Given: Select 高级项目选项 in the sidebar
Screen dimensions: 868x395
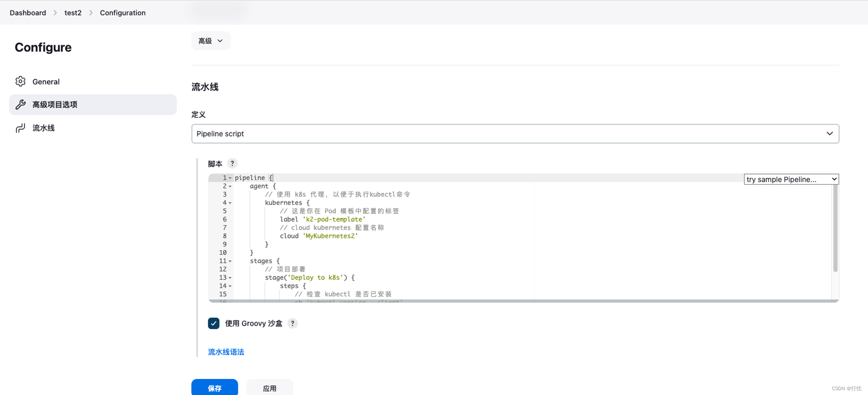Looking at the screenshot, I should 93,105.
